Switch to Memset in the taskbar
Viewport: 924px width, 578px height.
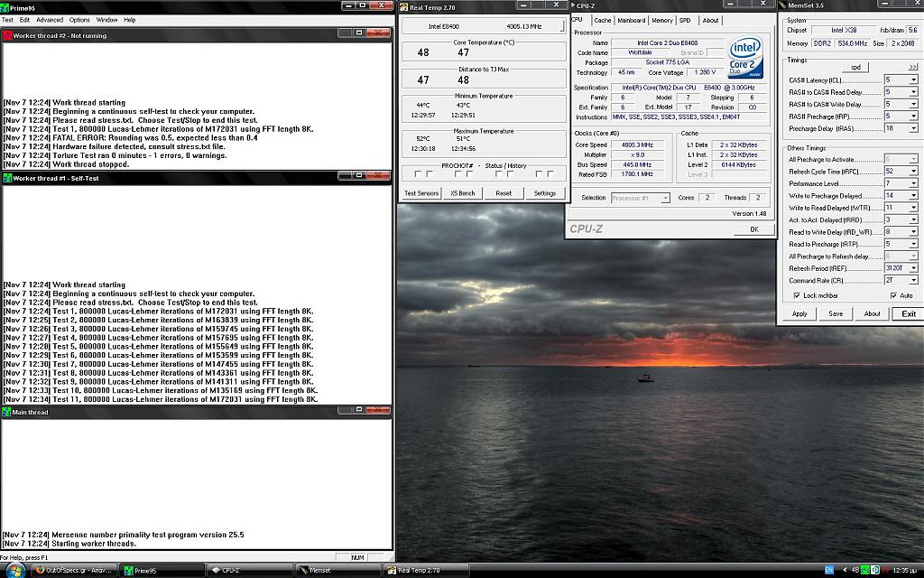pos(338,571)
